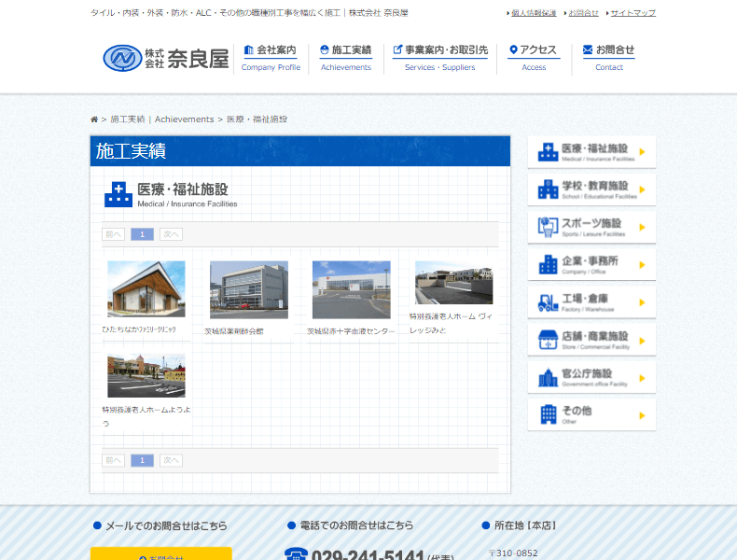Open 茨城県薬剤師会館 thumbnail

pyautogui.click(x=249, y=289)
